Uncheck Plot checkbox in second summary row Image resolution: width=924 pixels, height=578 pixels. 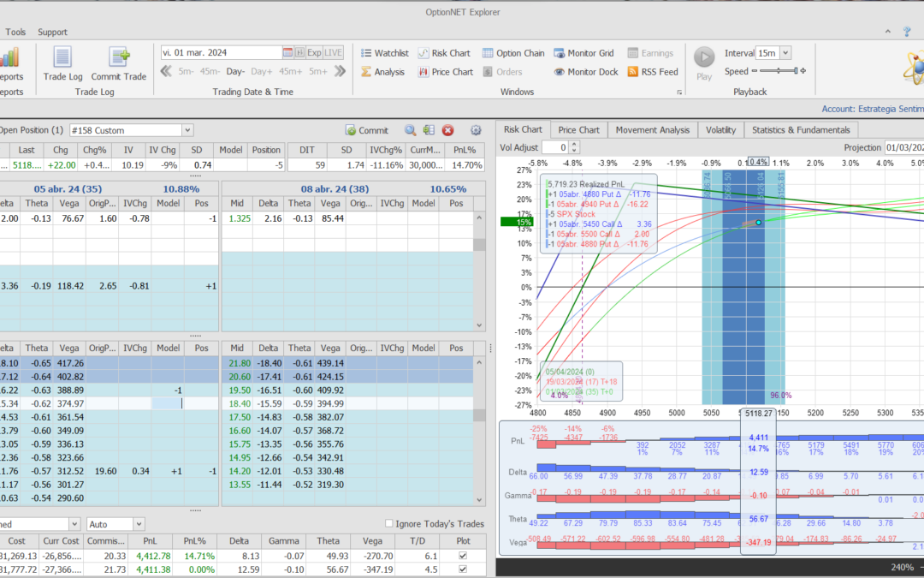463,569
